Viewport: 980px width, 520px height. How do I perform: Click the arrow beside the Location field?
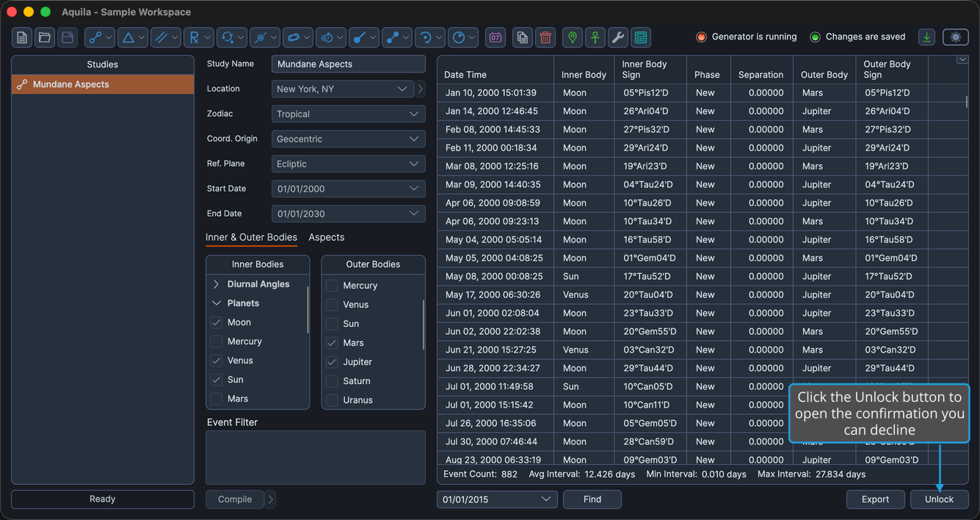click(x=421, y=89)
